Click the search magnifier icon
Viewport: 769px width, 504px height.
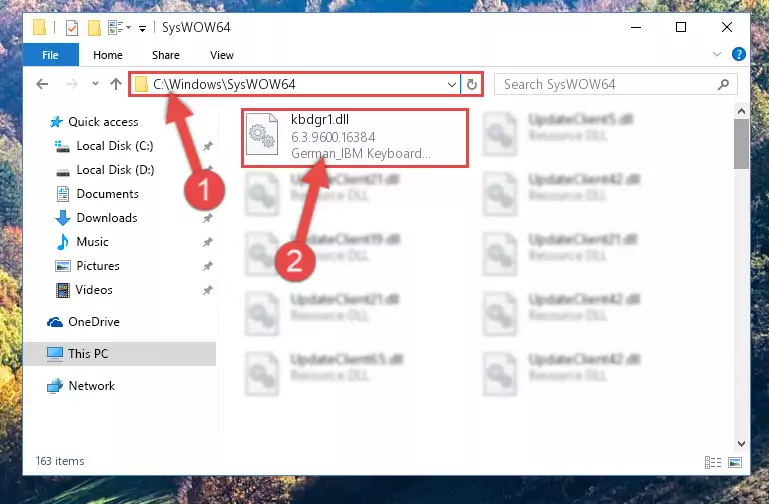[723, 84]
